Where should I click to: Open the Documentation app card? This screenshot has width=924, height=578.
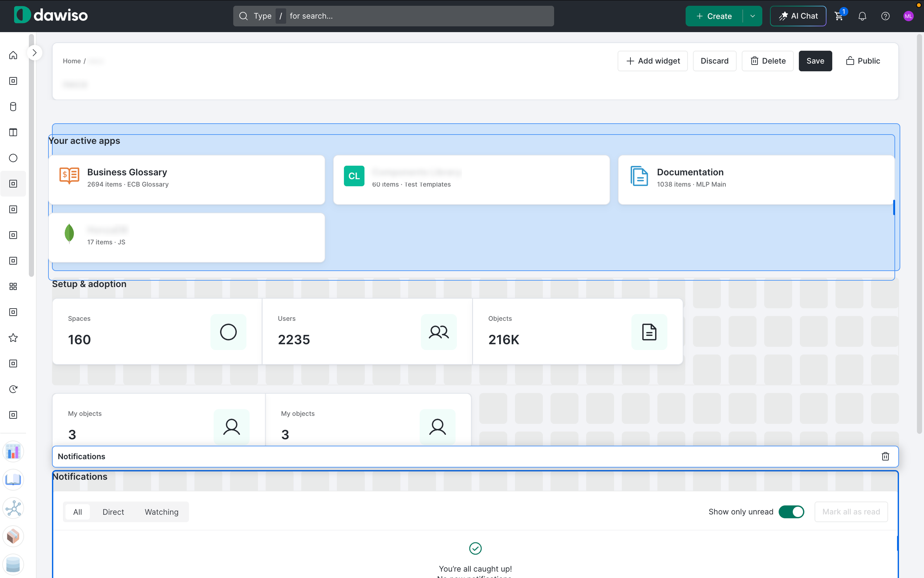click(x=756, y=180)
